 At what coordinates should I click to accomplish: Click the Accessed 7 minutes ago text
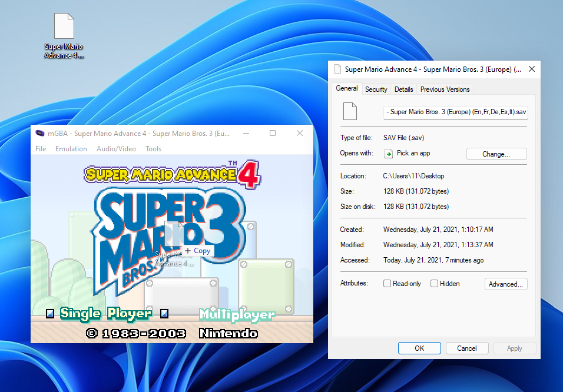pos(433,260)
